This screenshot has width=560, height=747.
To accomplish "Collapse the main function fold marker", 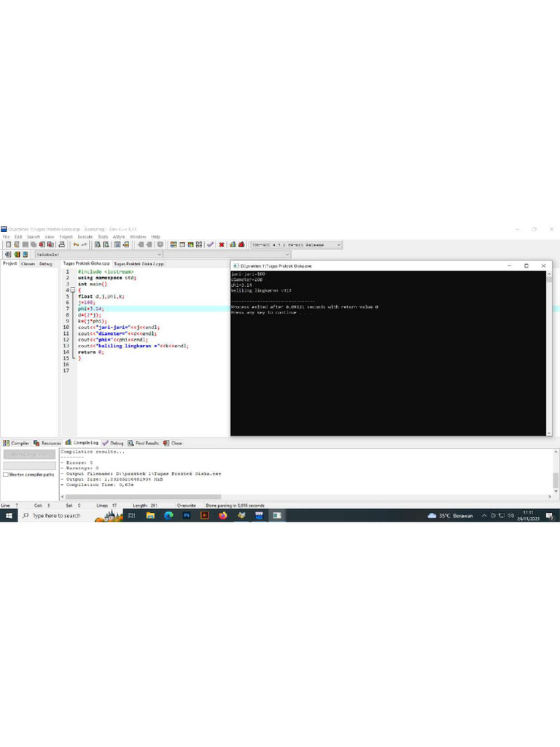I will point(73,290).
